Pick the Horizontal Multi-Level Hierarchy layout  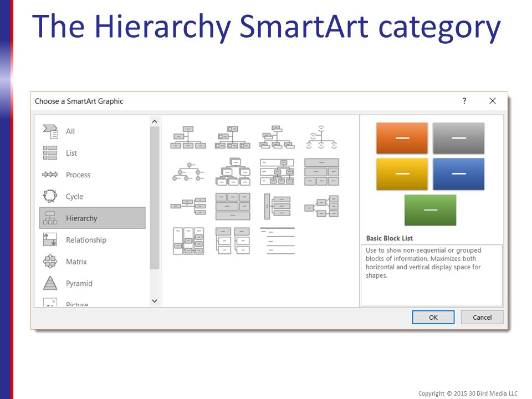click(277, 206)
